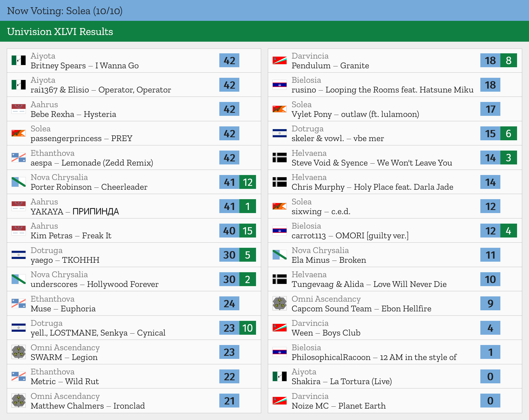The width and height of the screenshot is (529, 420).
Task: Select the green 3 points box for We Won't Leave You
Action: coord(509,157)
